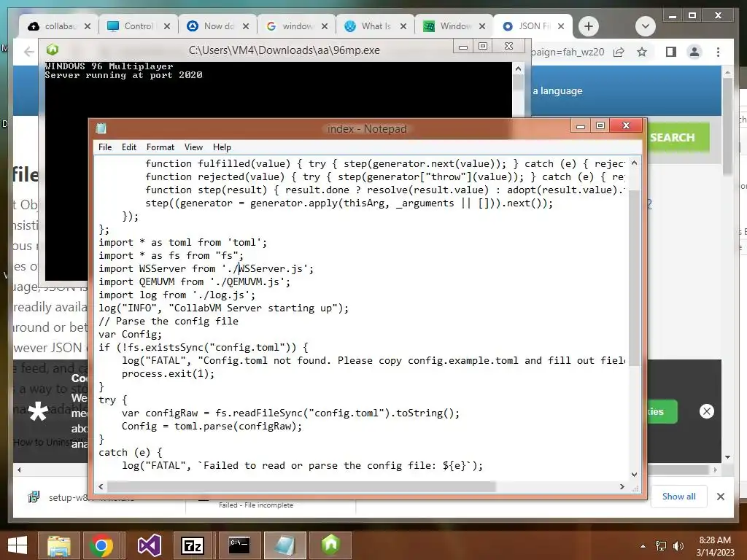Click 'process.exit(1);' line in Notepad

coord(169,374)
